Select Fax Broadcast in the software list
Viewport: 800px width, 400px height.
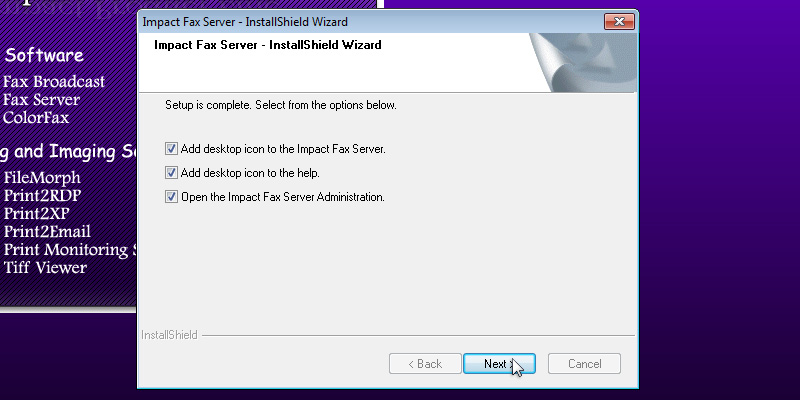pos(54,82)
